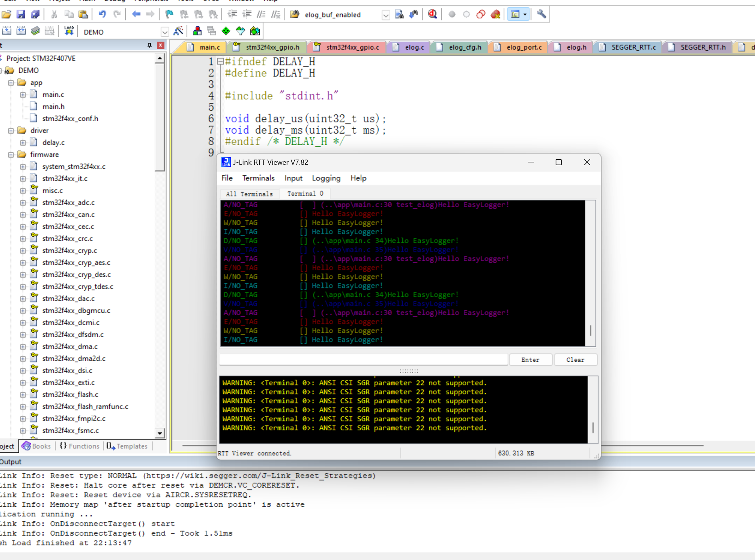The height and width of the screenshot is (560, 755).
Task: Toggle the window layout button in the toolbar
Action: [x=515, y=15]
